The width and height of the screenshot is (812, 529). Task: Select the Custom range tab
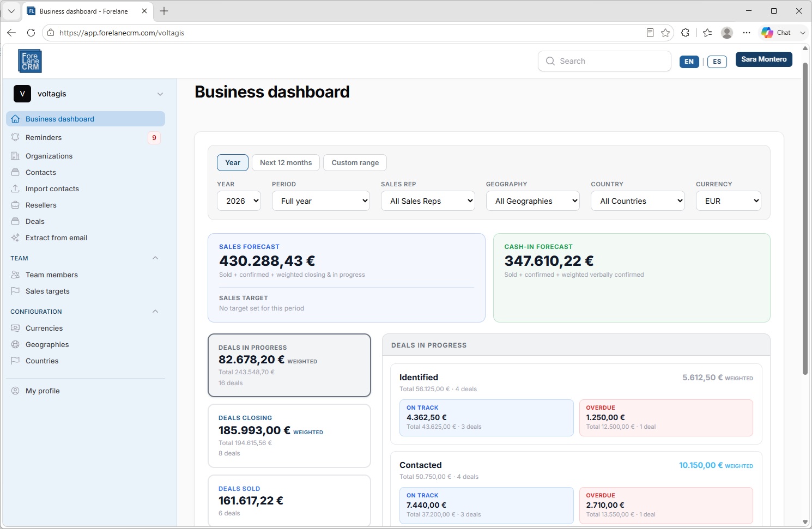click(355, 162)
